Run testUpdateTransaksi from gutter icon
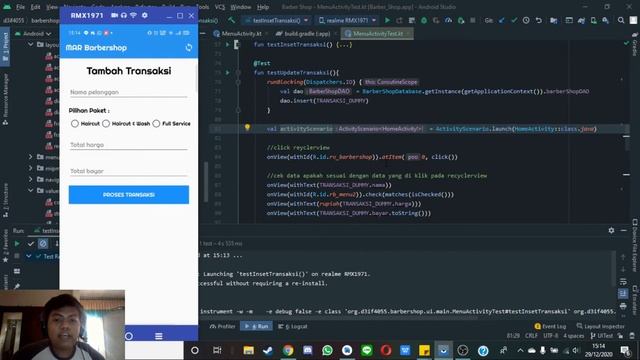The height and width of the screenshot is (360, 640). [x=228, y=73]
